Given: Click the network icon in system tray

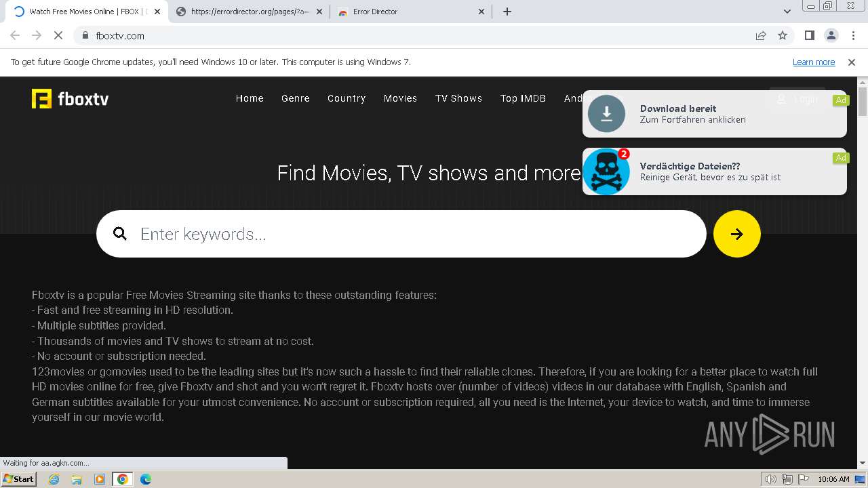Looking at the screenshot, I should [787, 479].
